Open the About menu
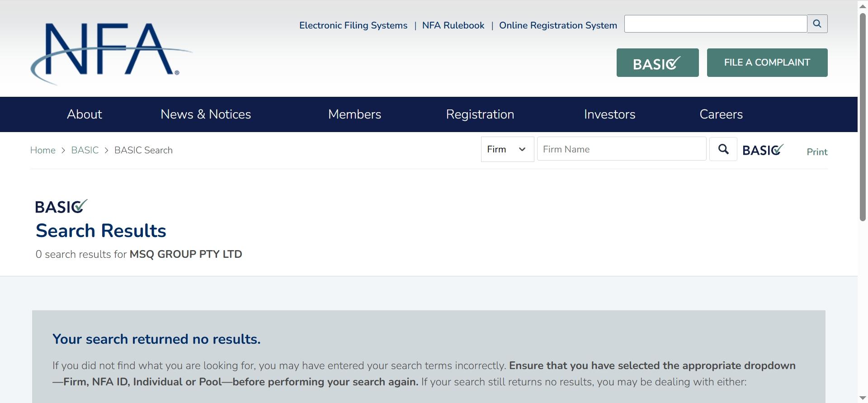 pyautogui.click(x=85, y=114)
